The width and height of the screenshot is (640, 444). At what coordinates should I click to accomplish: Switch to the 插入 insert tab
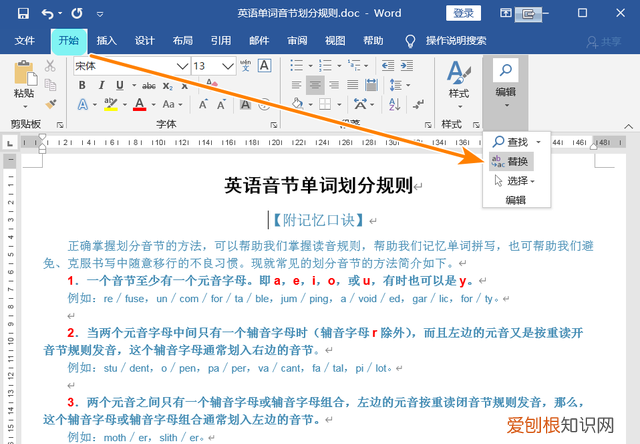tap(107, 41)
